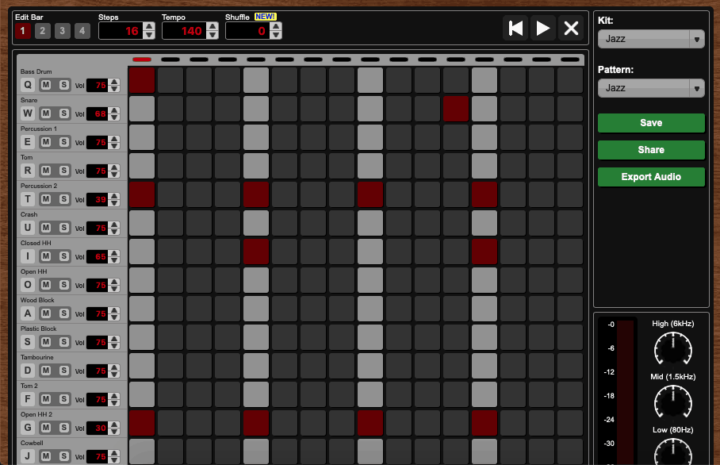The width and height of the screenshot is (720, 465).
Task: Click the rewind to start button
Action: 515,28
